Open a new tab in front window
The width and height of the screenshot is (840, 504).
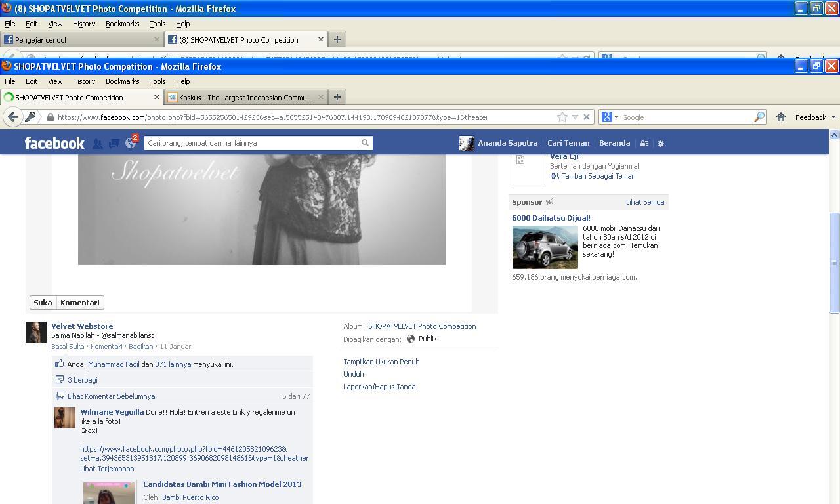click(x=337, y=97)
